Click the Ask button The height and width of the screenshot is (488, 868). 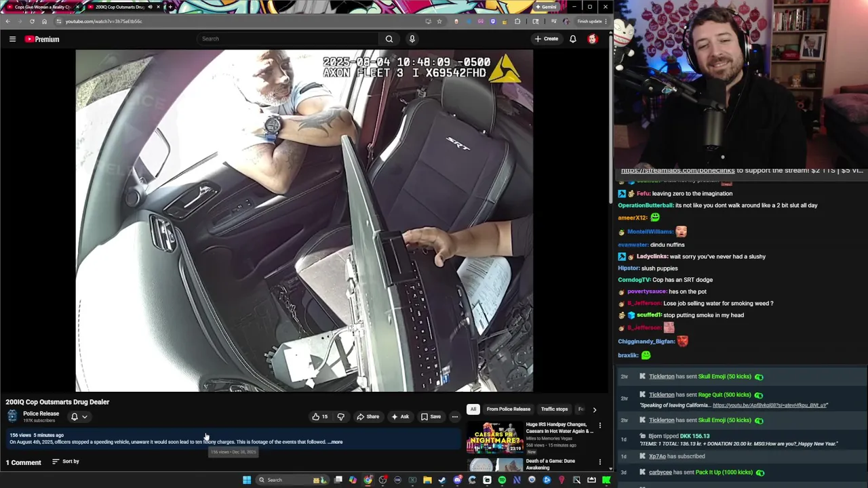(400, 416)
